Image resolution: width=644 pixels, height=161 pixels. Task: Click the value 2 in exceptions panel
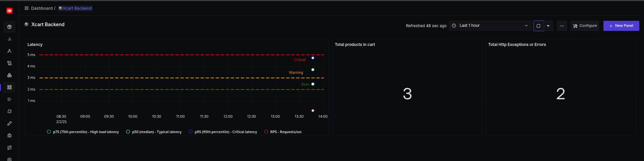(x=560, y=94)
